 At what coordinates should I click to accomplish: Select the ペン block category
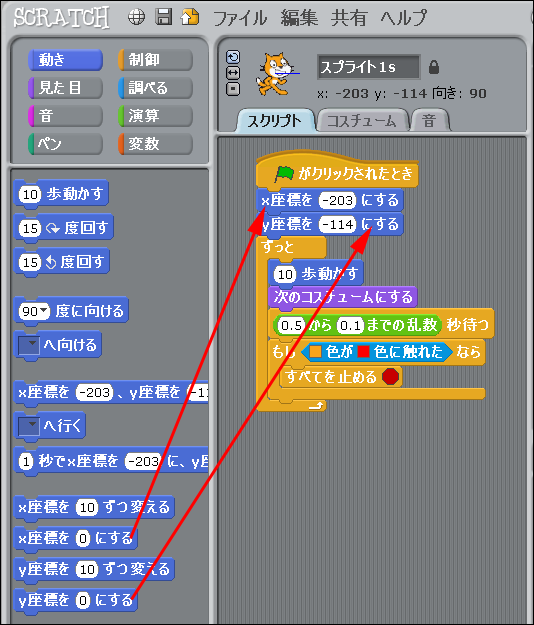coord(65,143)
